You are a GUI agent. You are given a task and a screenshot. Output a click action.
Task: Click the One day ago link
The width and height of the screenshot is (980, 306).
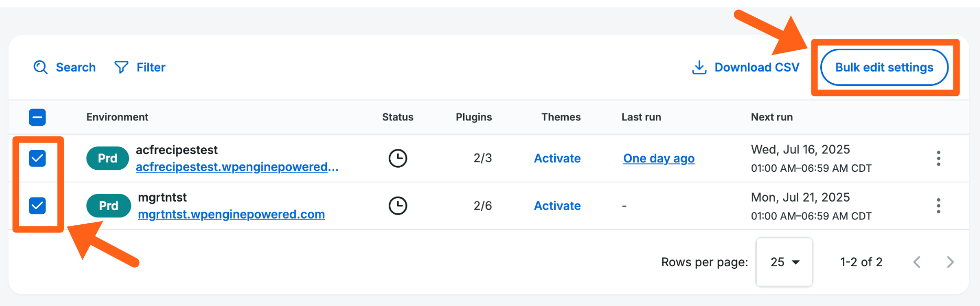pyautogui.click(x=658, y=158)
